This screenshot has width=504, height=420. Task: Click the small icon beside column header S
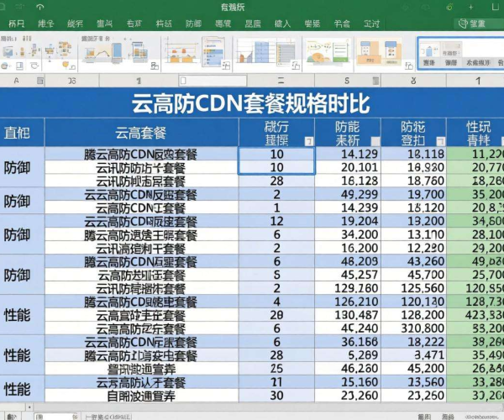tap(375, 81)
